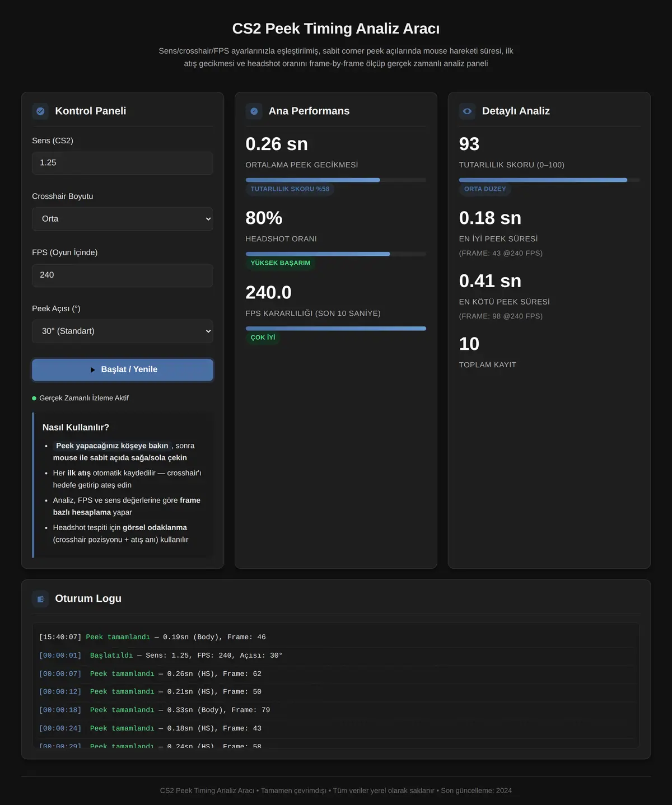Click the highlighted "Peek yapacağınız köşeye bakın" phrase

point(112,446)
